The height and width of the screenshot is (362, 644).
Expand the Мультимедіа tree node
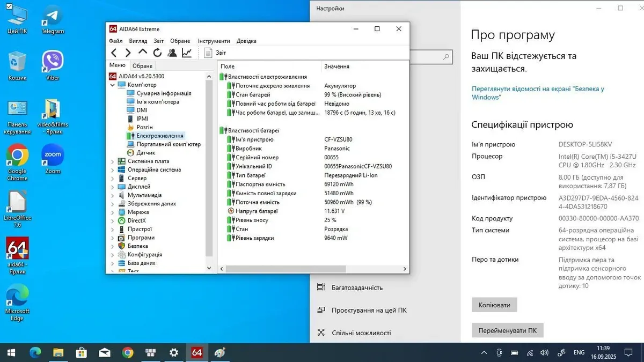pos(112,195)
